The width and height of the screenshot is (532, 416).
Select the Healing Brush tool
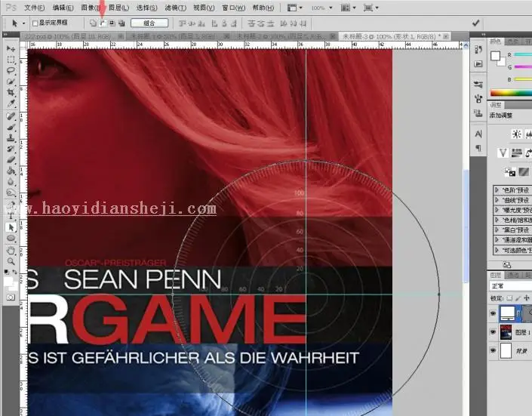point(11,116)
